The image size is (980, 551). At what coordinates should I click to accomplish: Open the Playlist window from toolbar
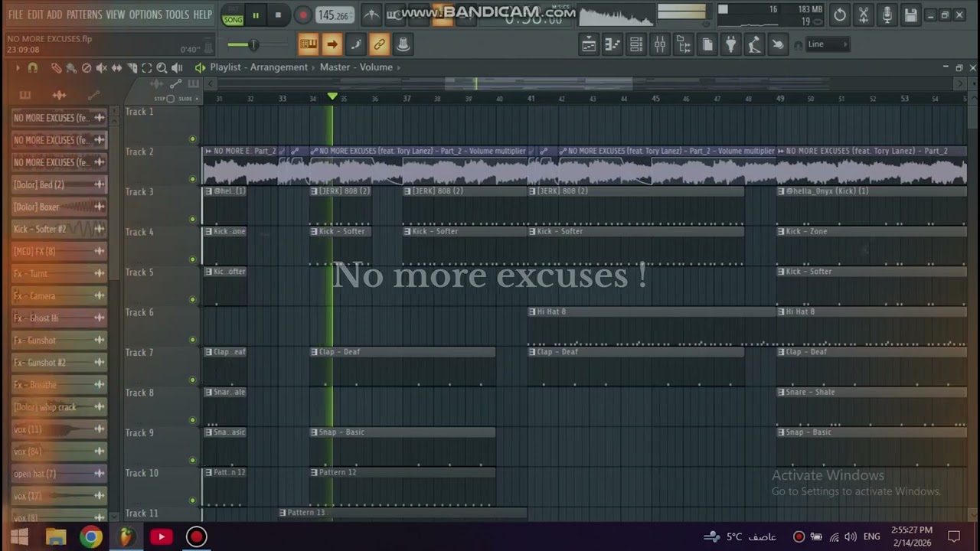588,44
